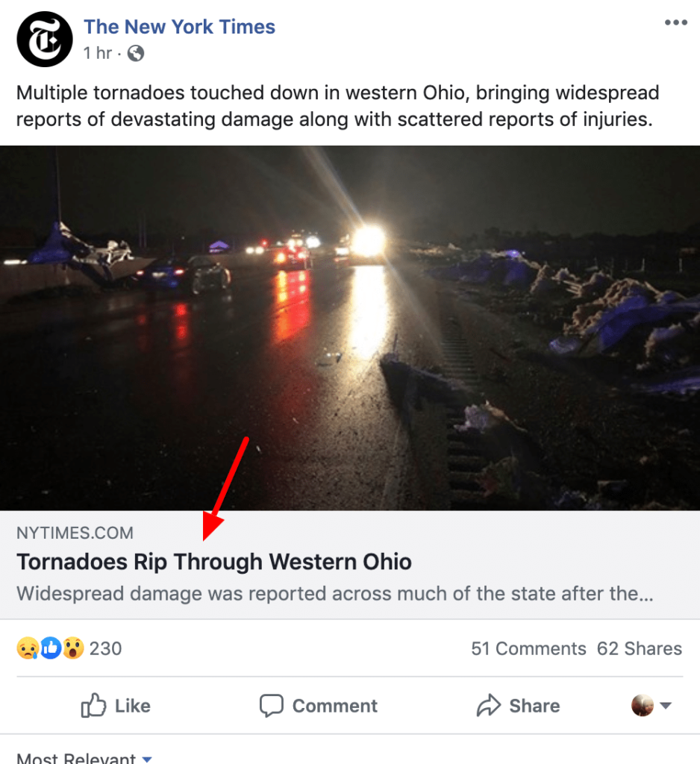View the 62 Shares list

click(639, 648)
